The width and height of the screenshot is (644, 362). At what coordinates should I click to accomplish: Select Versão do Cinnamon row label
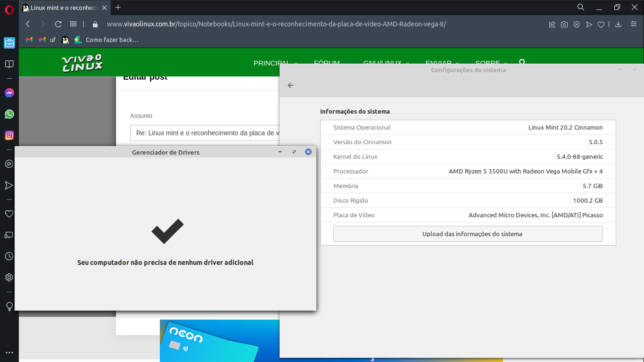coord(363,142)
